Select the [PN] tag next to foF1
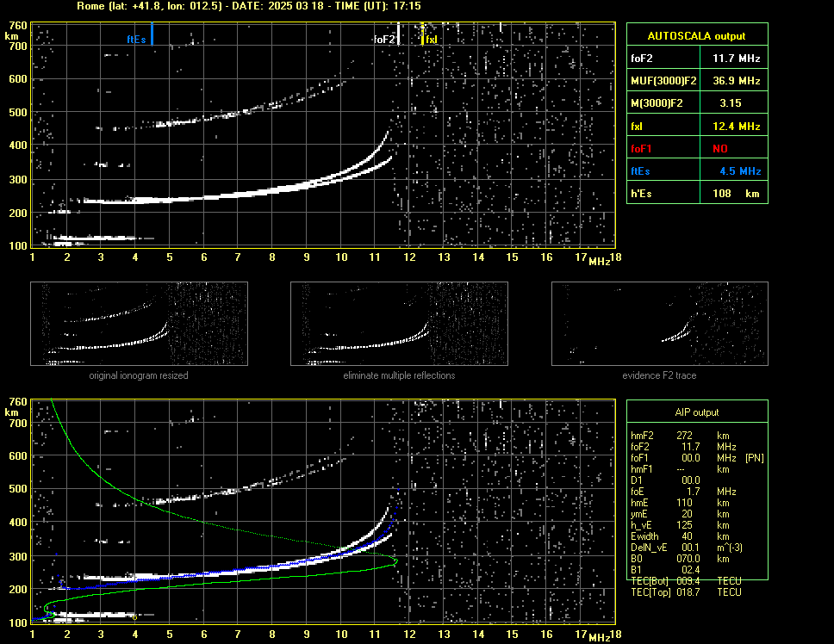 755,457
